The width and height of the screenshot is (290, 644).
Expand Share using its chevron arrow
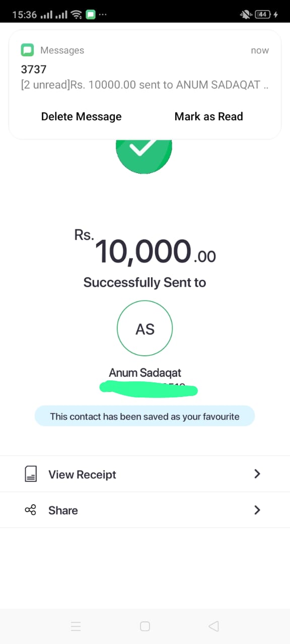coord(257,510)
